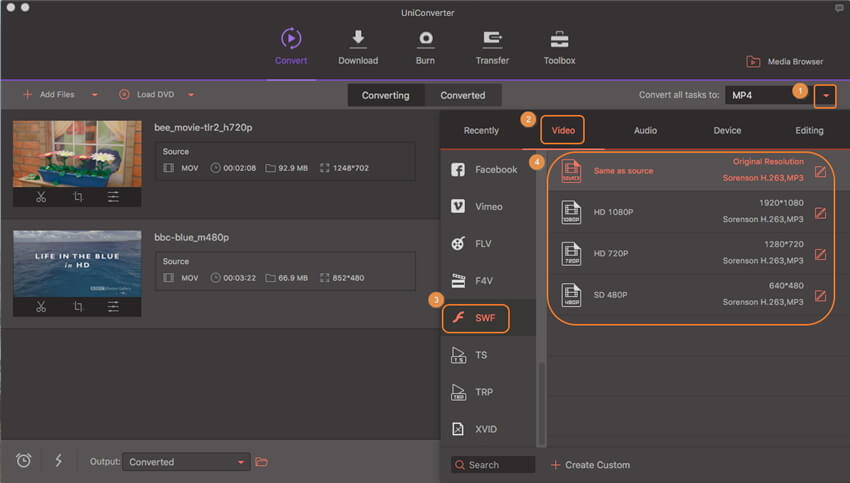Open the Recently tab

click(481, 131)
